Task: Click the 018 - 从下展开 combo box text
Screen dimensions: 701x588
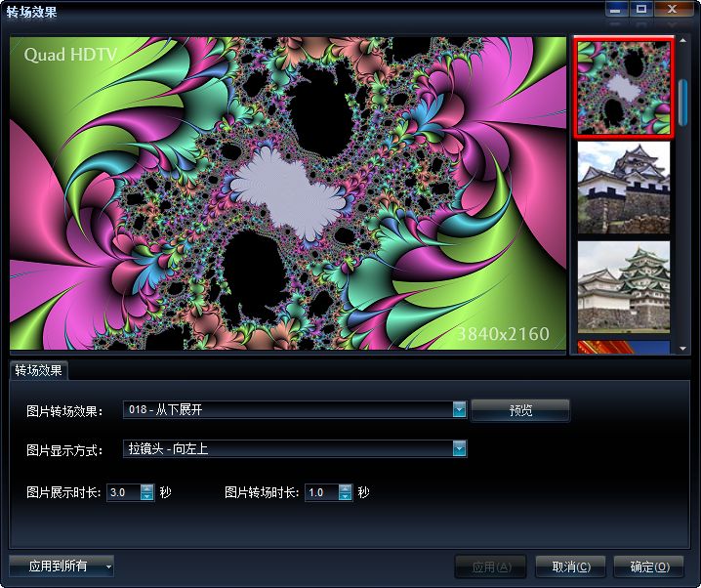Action: coord(165,409)
